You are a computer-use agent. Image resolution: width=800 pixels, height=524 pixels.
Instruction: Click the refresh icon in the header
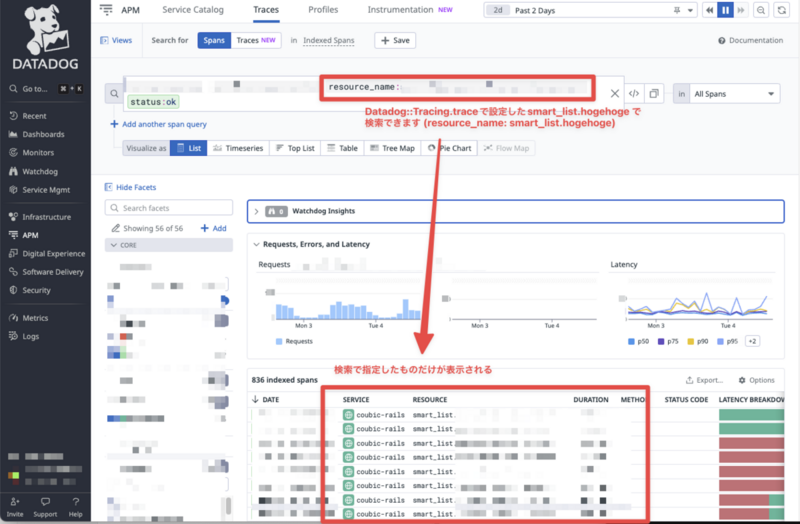(x=782, y=10)
